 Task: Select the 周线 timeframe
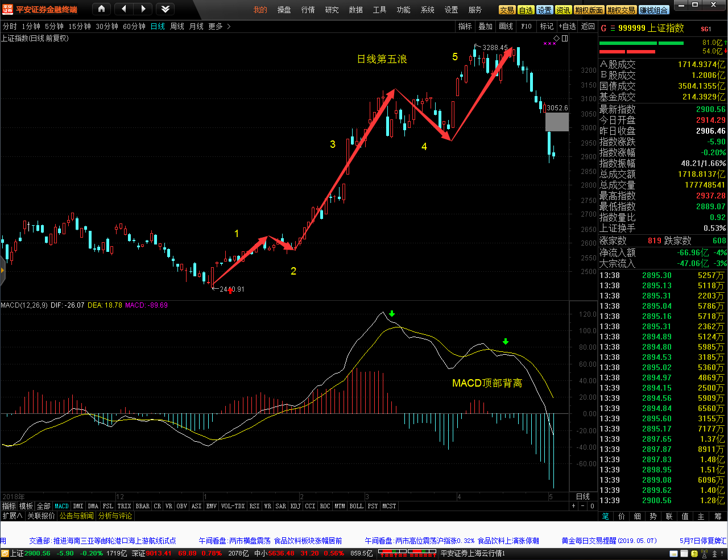pyautogui.click(x=177, y=27)
